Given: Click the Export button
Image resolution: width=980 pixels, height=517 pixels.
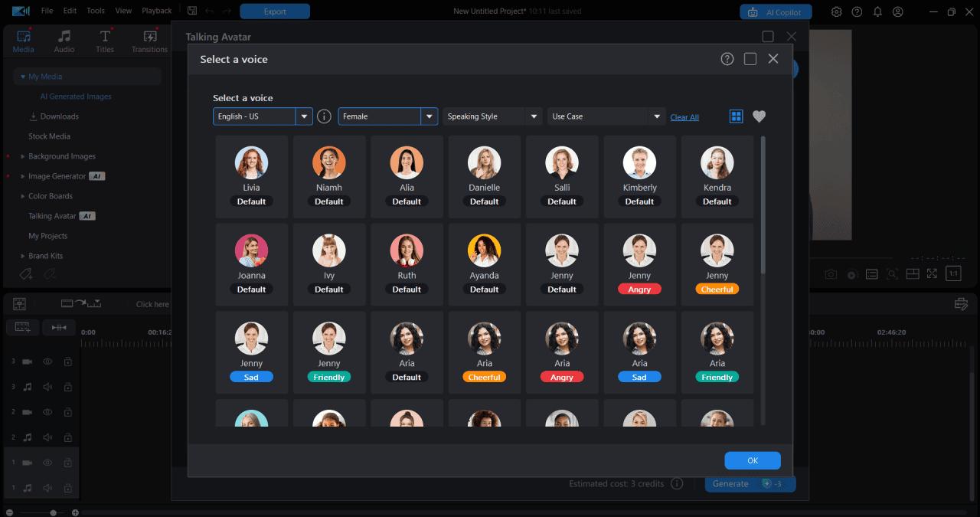Looking at the screenshot, I should (275, 11).
